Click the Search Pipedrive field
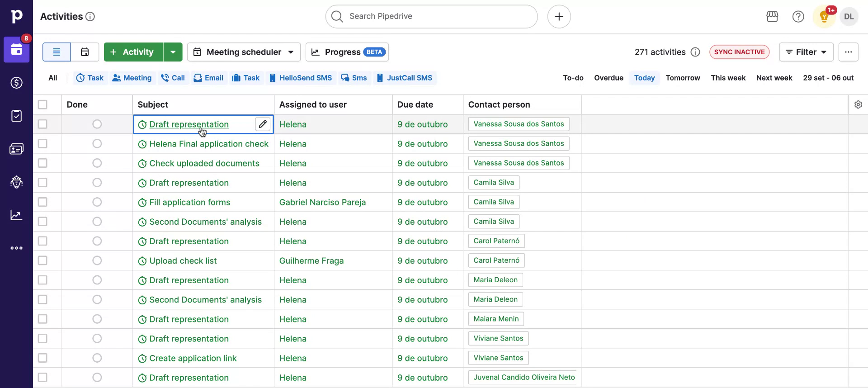This screenshot has width=868, height=388. (x=431, y=17)
